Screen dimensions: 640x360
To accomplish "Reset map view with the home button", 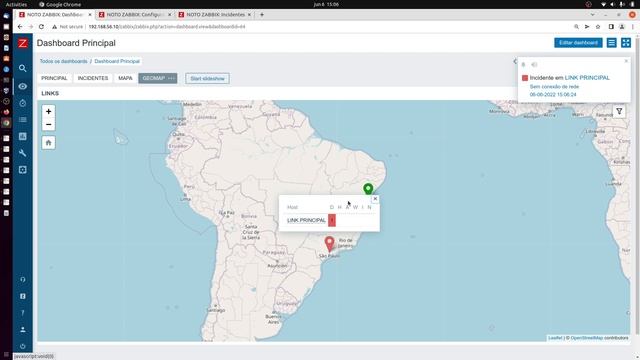I will click(49, 142).
